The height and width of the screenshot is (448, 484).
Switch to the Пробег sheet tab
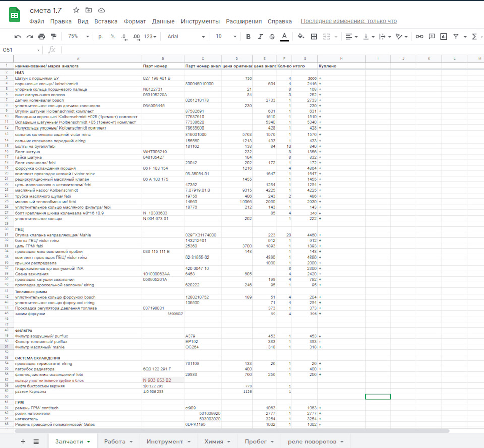pos(259,441)
